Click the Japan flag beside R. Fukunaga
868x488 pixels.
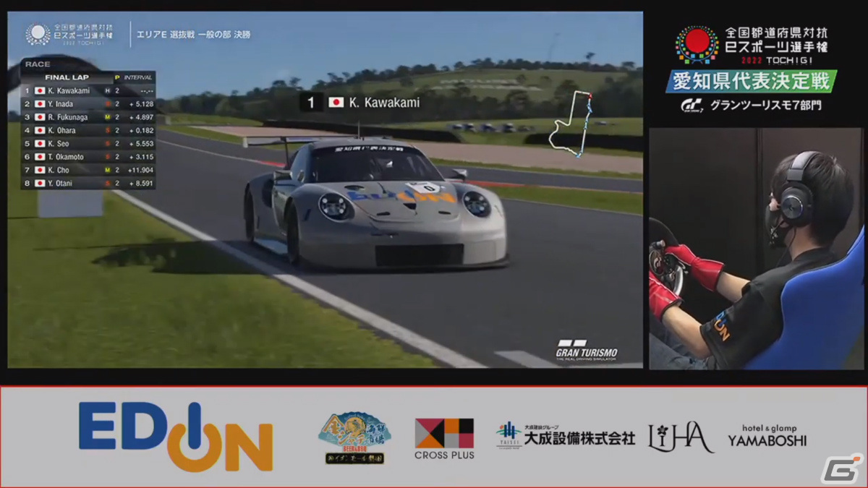(40, 117)
